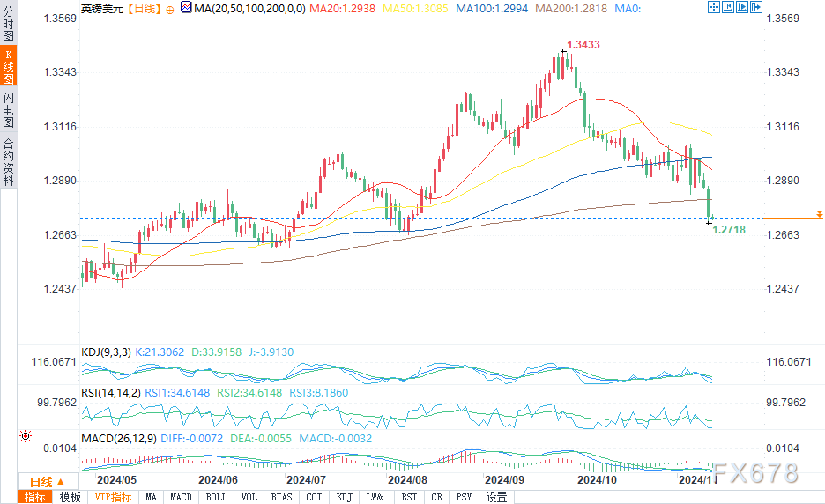
Task: Click the K:21.3062 value
Action: click(x=160, y=352)
